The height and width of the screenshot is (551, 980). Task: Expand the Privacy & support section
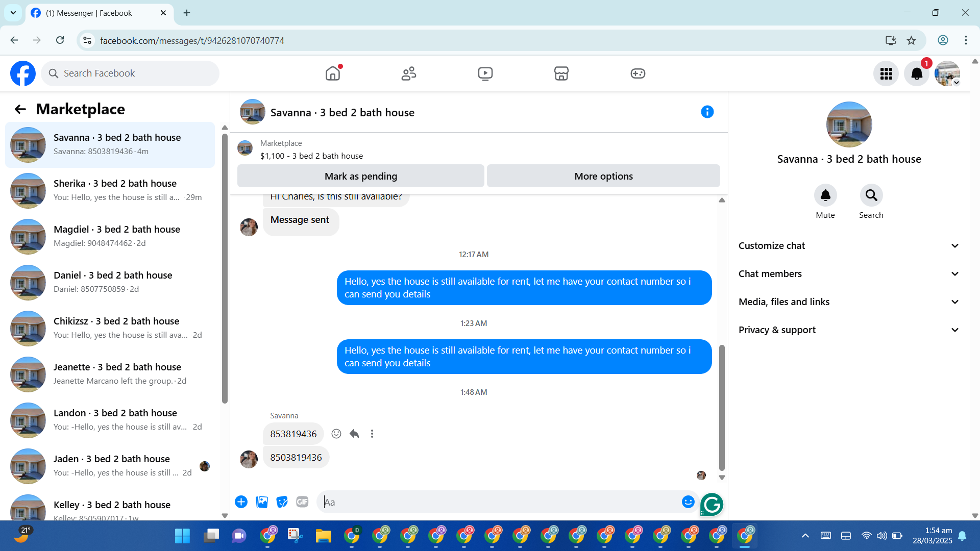pos(849,330)
